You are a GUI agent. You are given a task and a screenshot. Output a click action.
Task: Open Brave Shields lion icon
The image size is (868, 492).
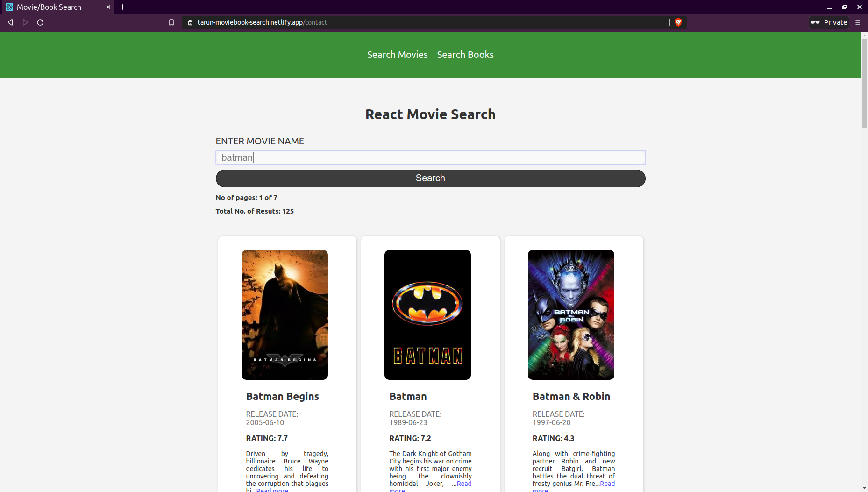[678, 22]
